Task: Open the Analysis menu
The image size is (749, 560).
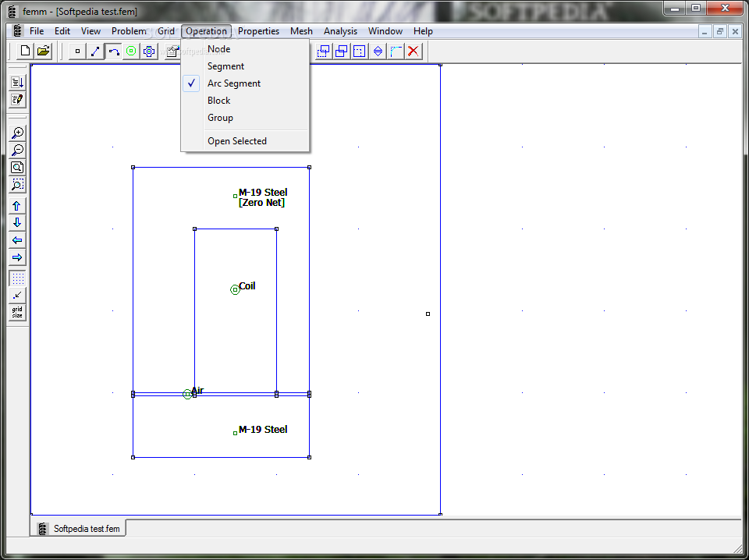Action: tap(341, 31)
